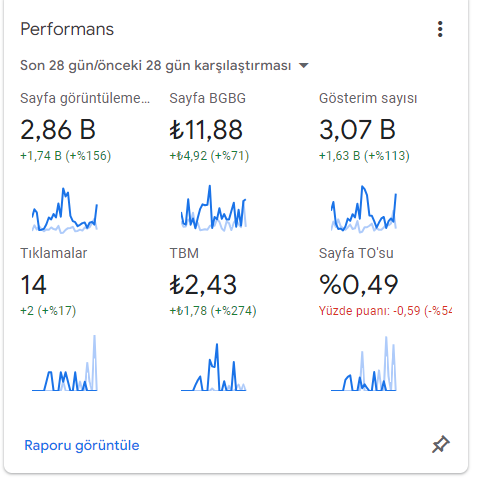
Task: Click the 2,86 B page views value
Action: tap(58, 130)
